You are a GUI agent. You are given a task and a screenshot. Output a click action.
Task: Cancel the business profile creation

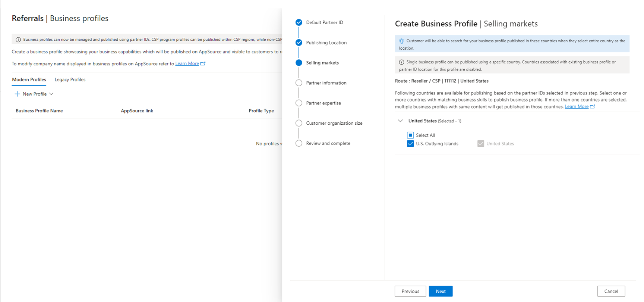[611, 291]
